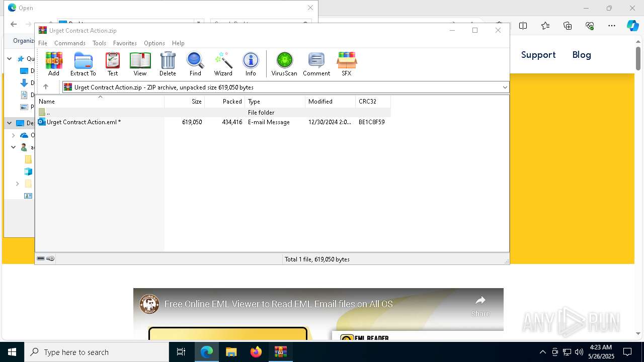Image resolution: width=644 pixels, height=362 pixels.
Task: Click the Add toolbar icon in WinRAR
Action: (54, 64)
